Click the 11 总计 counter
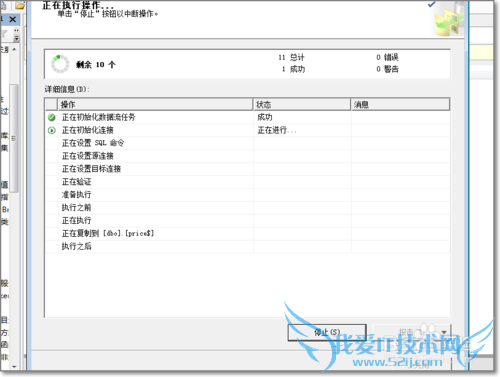500x377 pixels. (291, 57)
